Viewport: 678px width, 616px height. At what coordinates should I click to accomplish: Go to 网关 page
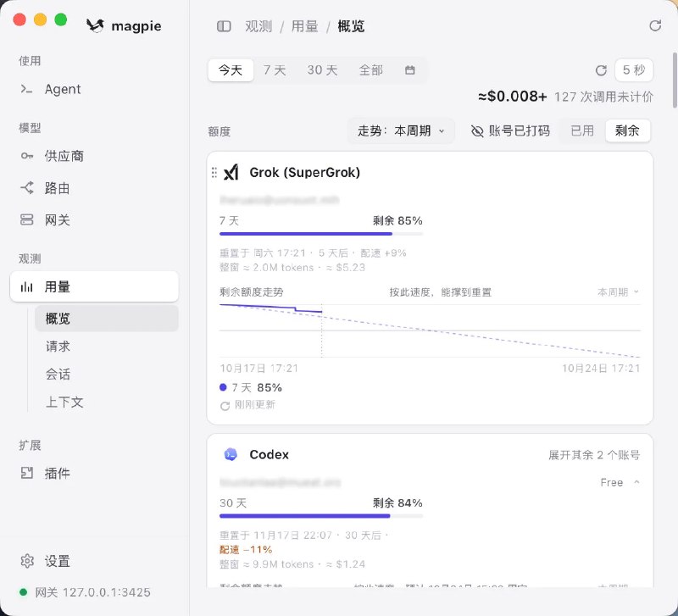(x=94, y=219)
